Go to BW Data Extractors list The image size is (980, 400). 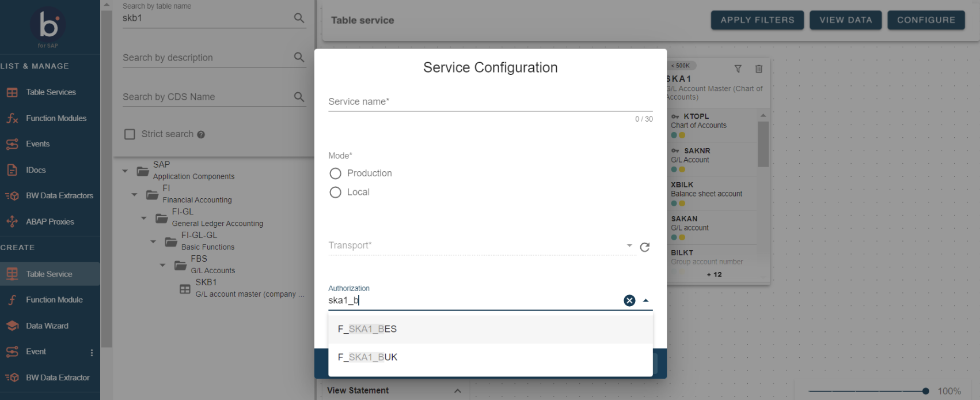pos(59,196)
